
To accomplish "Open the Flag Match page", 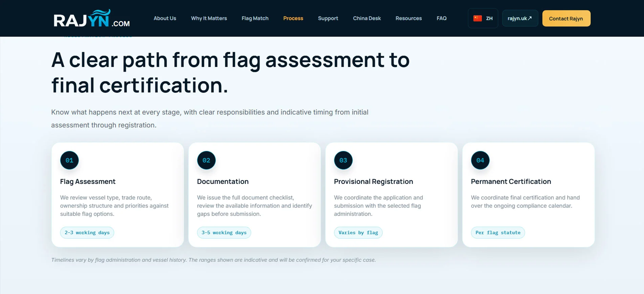I will 255,18.
